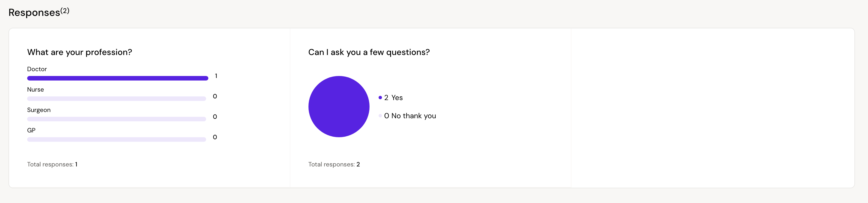Click the empty GP response bar
Image resolution: width=868 pixels, height=203 pixels.
pos(116,139)
